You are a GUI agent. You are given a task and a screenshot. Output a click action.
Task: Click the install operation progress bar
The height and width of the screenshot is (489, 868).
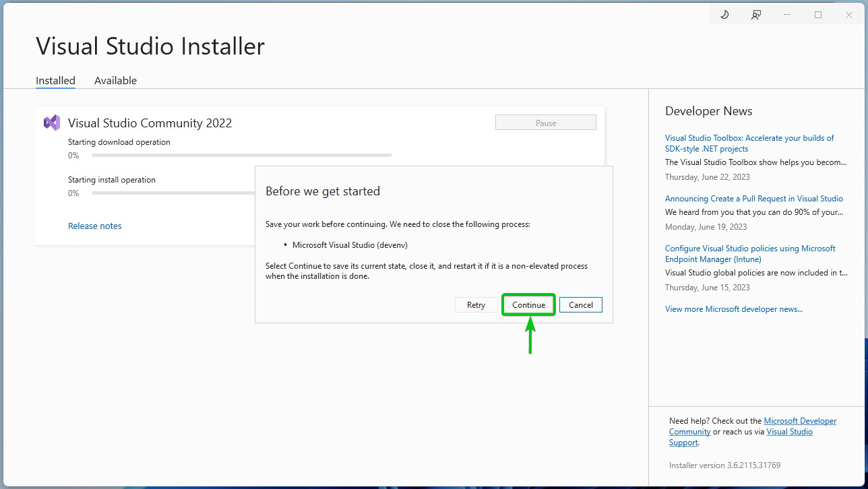pos(174,193)
